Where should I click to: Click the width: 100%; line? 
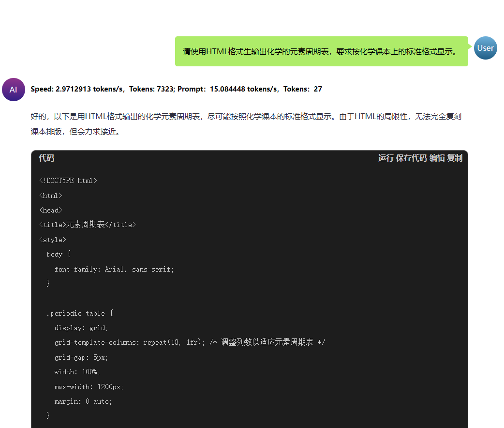pyautogui.click(x=77, y=372)
